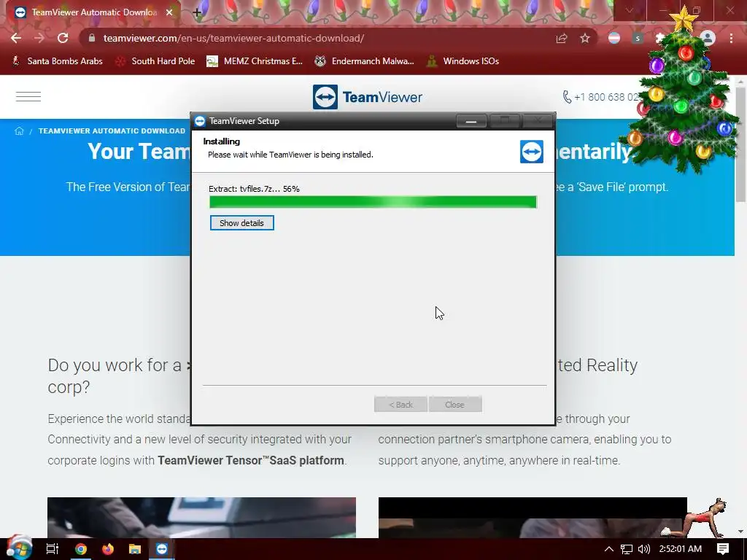Open Endermanch Malwa... bookmark
Image resolution: width=747 pixels, height=560 pixels.
(x=365, y=61)
